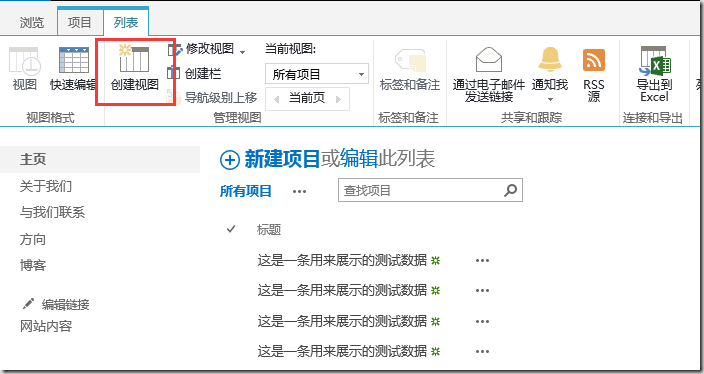The image size is (704, 374).
Task: Select the 所有项目 view link
Action: (x=246, y=191)
